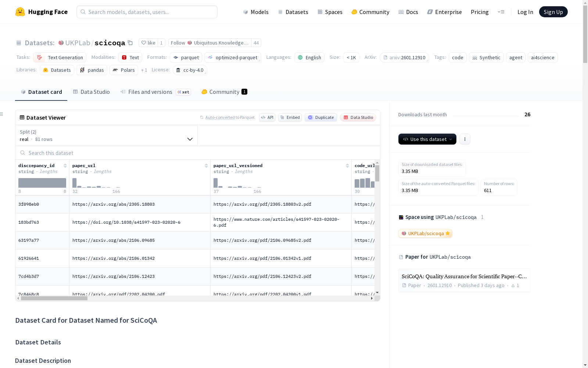588x368 pixels.
Task: Open Data Studio from viewer header
Action: click(x=358, y=117)
